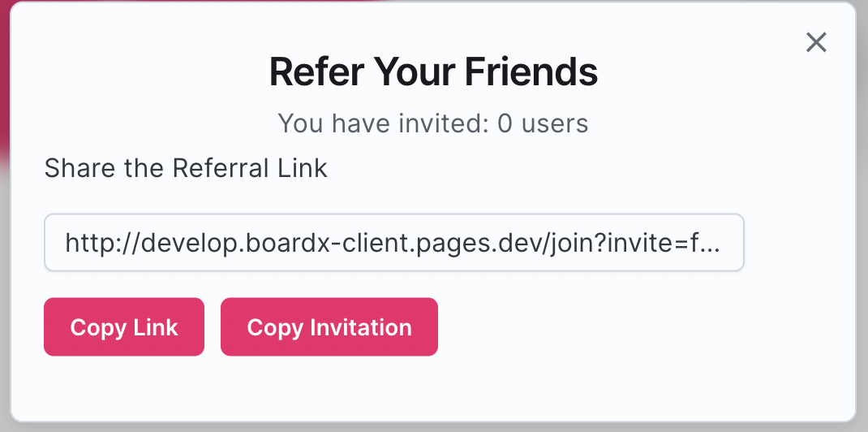
Task: Click the truncated end of the referral URL
Action: (707, 242)
